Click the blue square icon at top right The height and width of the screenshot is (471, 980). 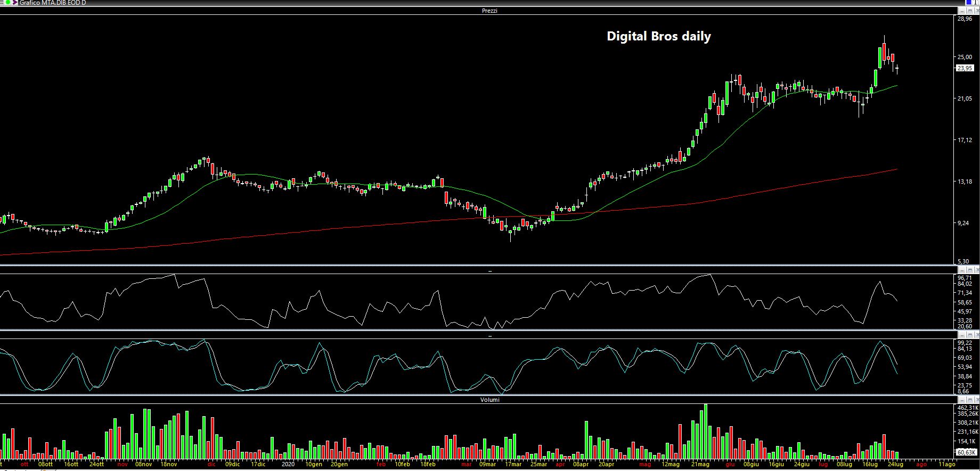(969, 2)
